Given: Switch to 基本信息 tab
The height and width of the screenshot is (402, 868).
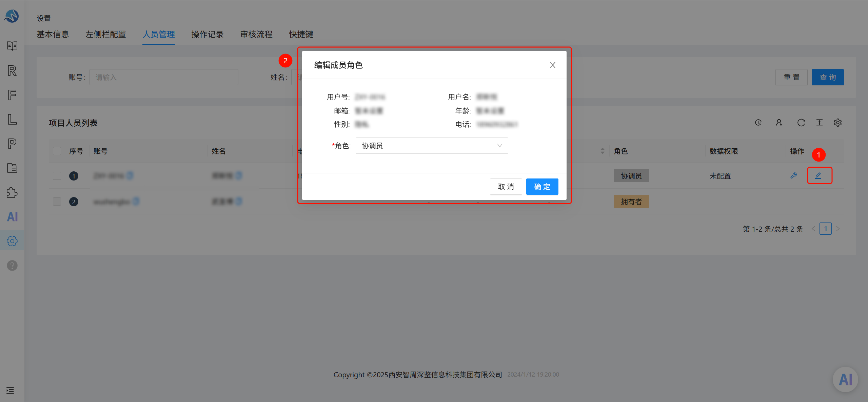Looking at the screenshot, I should click(x=53, y=34).
